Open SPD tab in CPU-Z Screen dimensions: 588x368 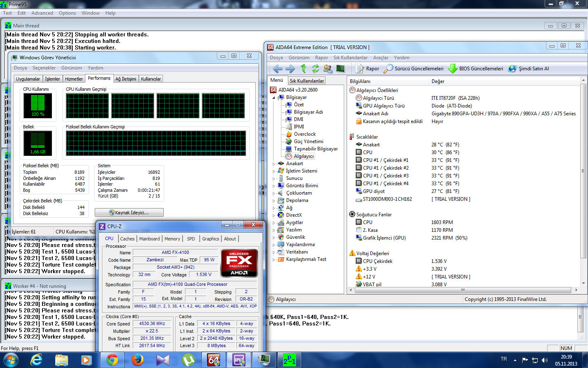(x=191, y=239)
